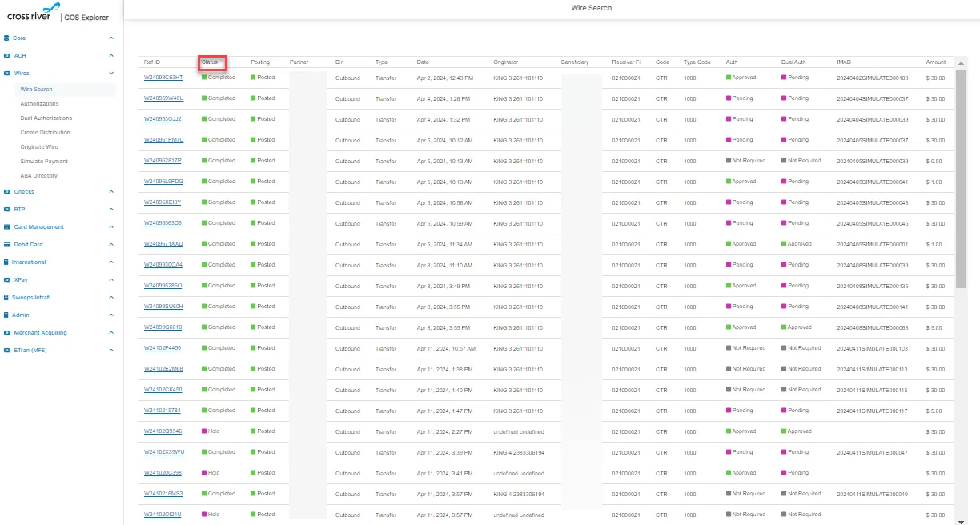The image size is (980, 525).
Task: Click the Sweeps Intrafi icon in sidebar
Action: [x=6, y=297]
